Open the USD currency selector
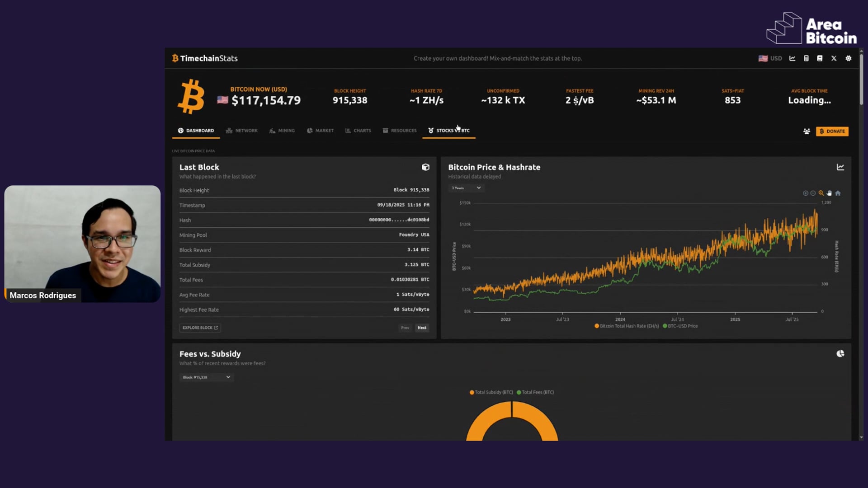 coord(770,58)
